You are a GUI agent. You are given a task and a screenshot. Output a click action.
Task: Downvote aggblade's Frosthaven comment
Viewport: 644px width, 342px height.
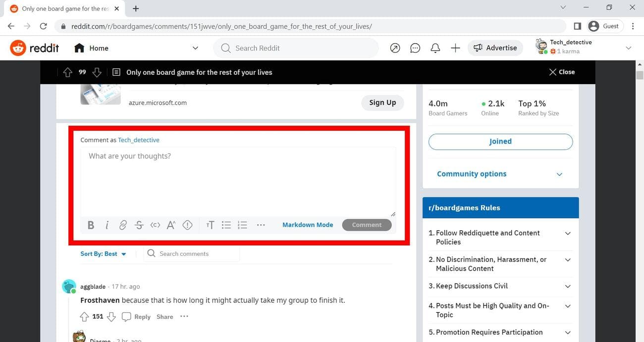[111, 317]
